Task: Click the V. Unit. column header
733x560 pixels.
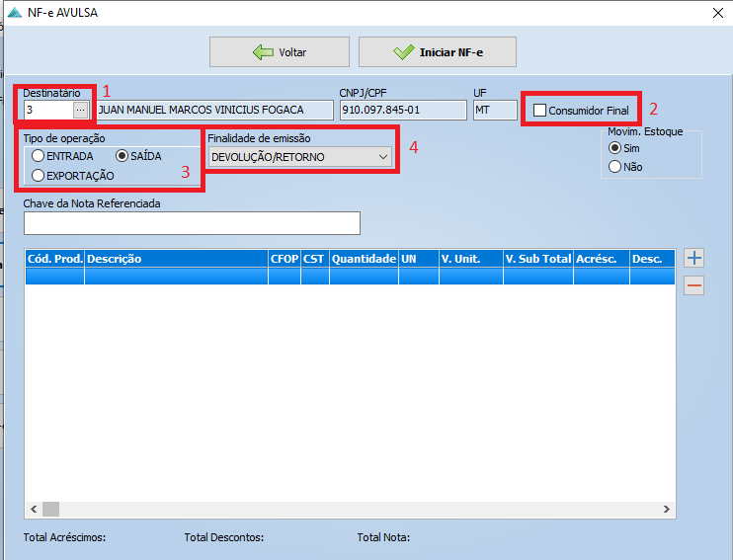Action: pyautogui.click(x=471, y=259)
